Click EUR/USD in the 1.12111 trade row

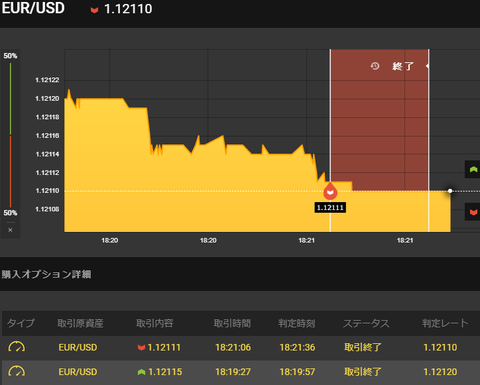point(78,347)
